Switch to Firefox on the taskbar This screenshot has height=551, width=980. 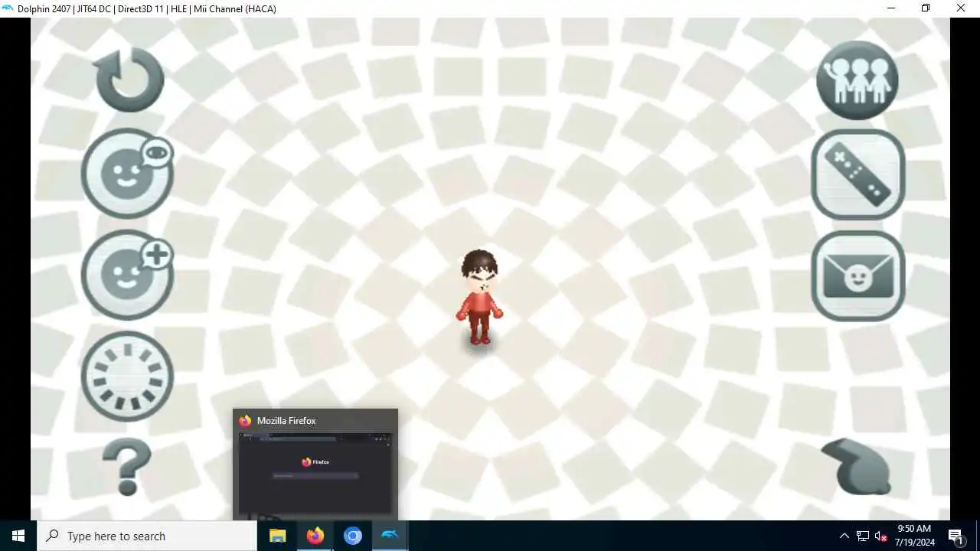tap(315, 536)
